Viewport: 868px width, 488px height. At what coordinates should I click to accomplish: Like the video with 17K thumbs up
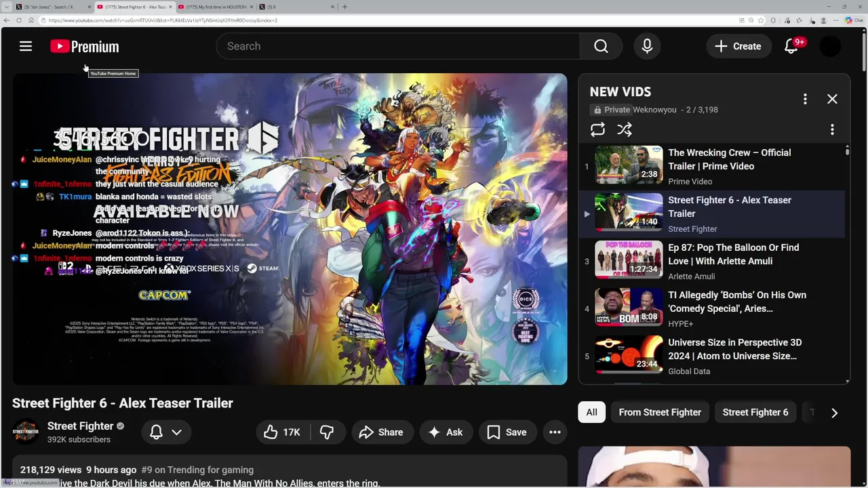pos(283,432)
